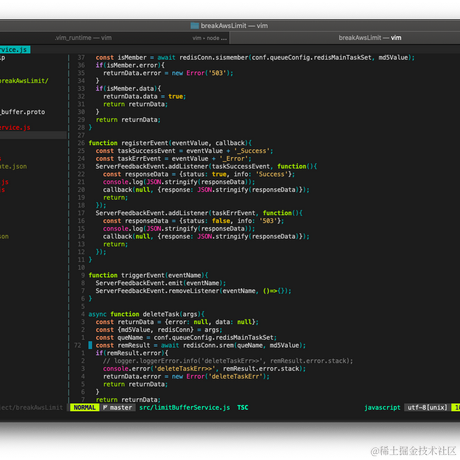
Task: Click responseData line with status: false
Action: 193,221
